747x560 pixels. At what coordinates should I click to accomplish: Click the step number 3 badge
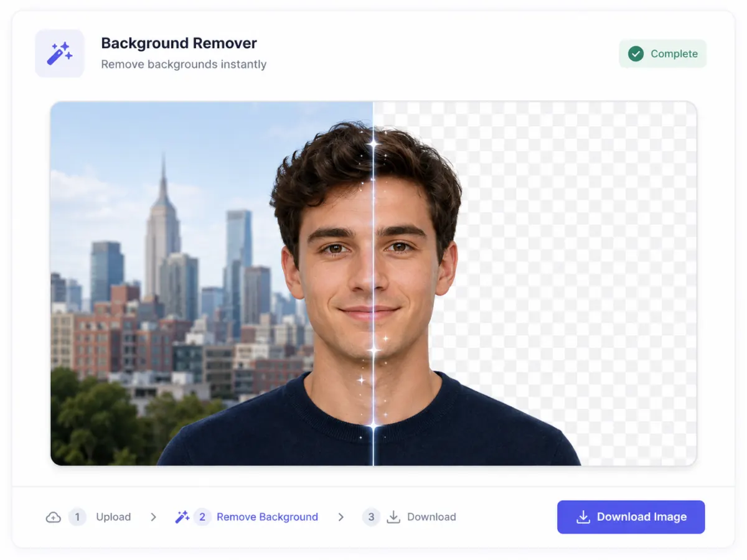click(x=371, y=517)
